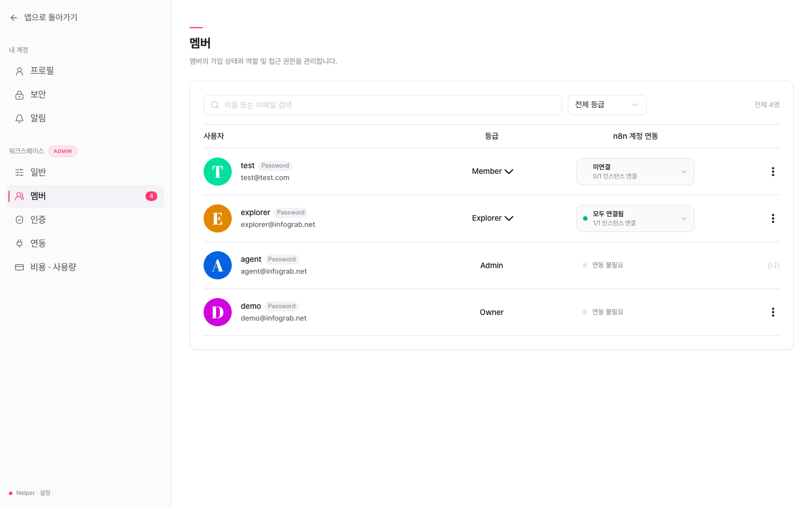Viewport: 812px width, 508px height.
Task: Click the 사용자 column header
Action: click(x=214, y=137)
